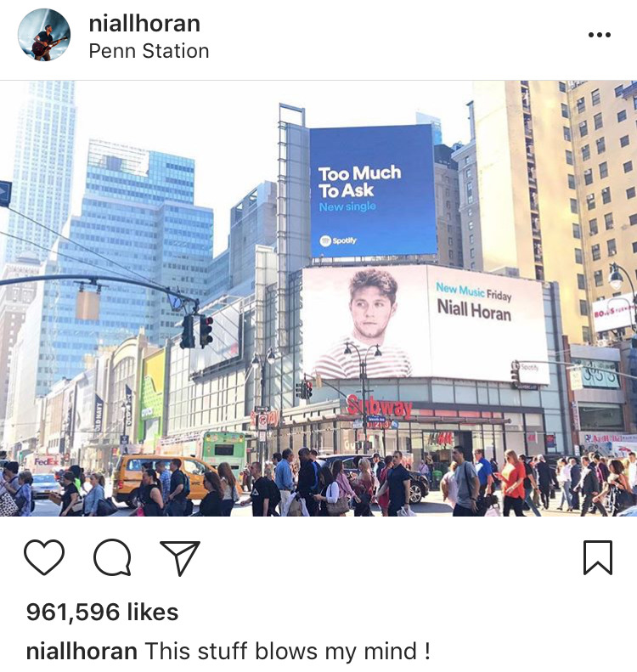Tap the FedEx truck in the photo
The image size is (637, 672).
coord(46,463)
